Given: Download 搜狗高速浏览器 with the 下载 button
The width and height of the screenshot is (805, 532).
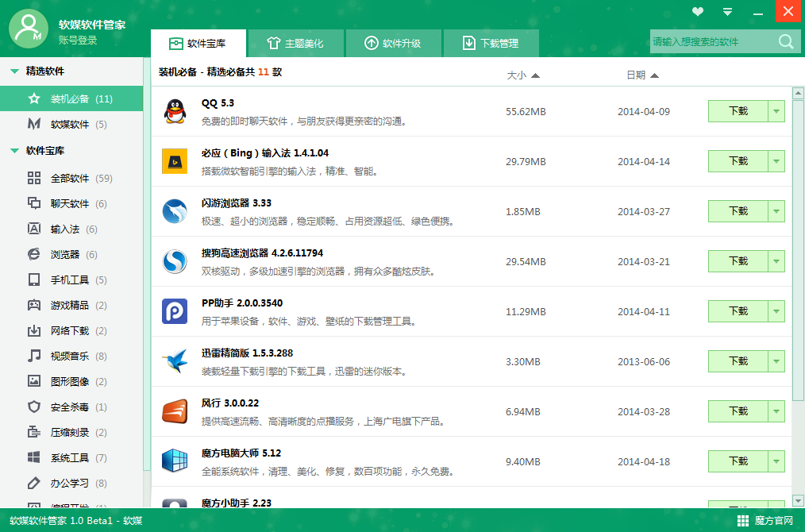Looking at the screenshot, I should tap(738, 261).
